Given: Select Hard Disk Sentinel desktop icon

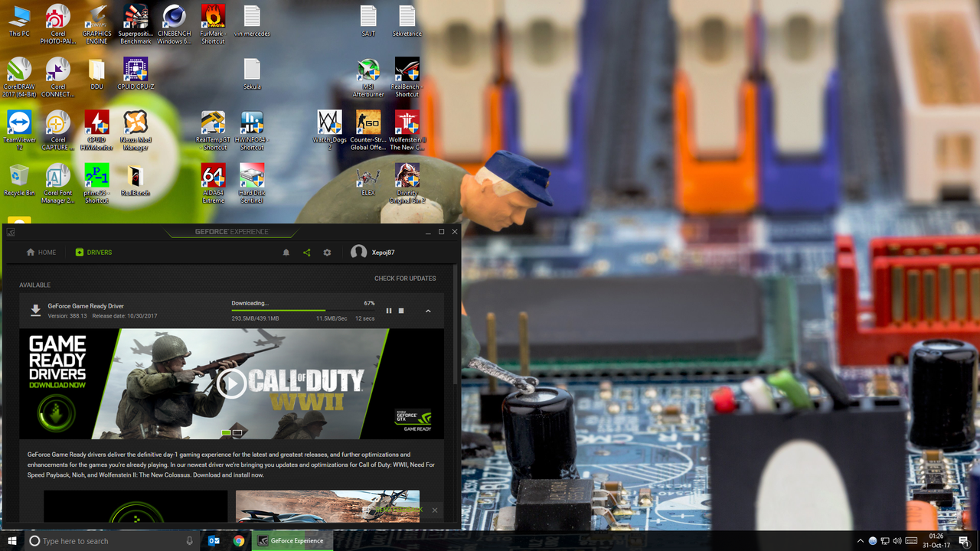Looking at the screenshot, I should pyautogui.click(x=252, y=184).
